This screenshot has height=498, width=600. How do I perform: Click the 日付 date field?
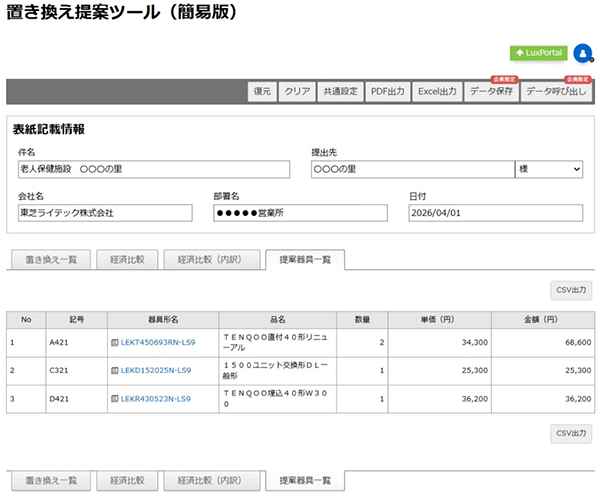tap(495, 213)
